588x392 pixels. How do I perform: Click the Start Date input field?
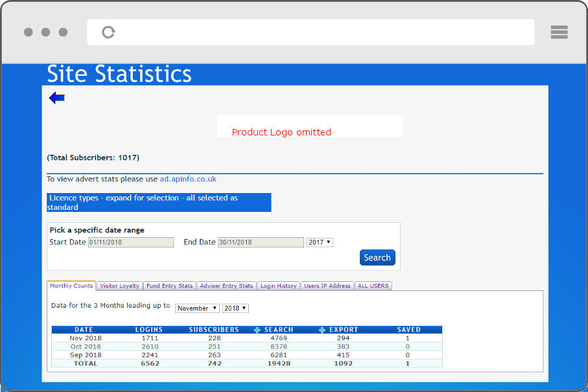point(131,242)
